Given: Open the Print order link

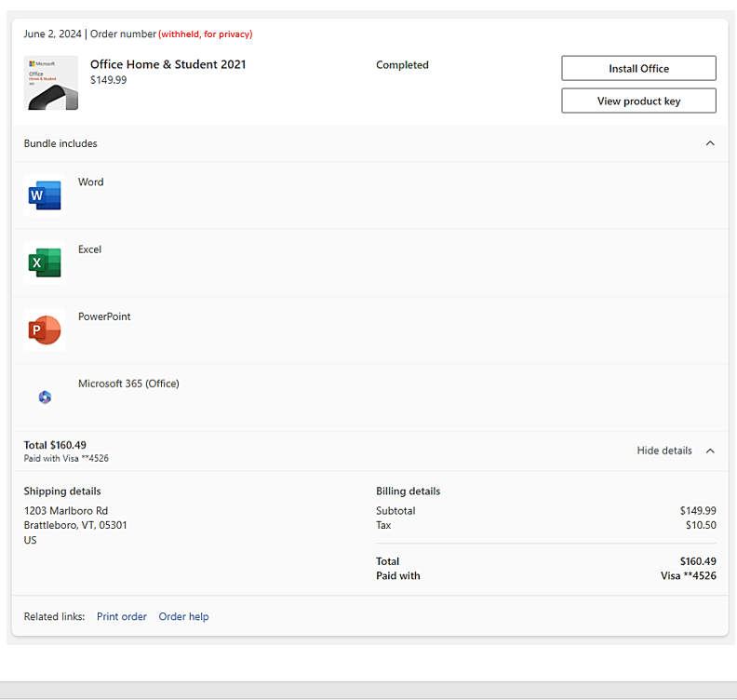Looking at the screenshot, I should click(x=122, y=616).
